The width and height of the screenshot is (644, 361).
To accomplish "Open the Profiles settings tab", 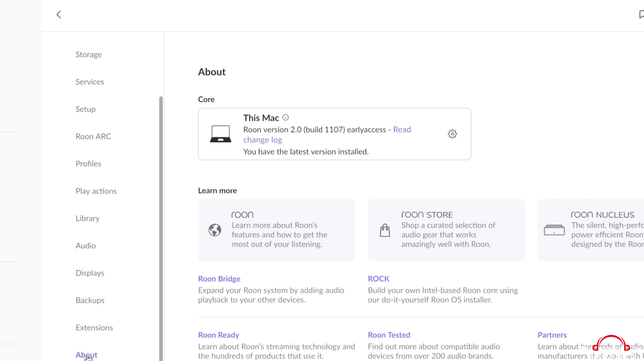I will 88,164.
